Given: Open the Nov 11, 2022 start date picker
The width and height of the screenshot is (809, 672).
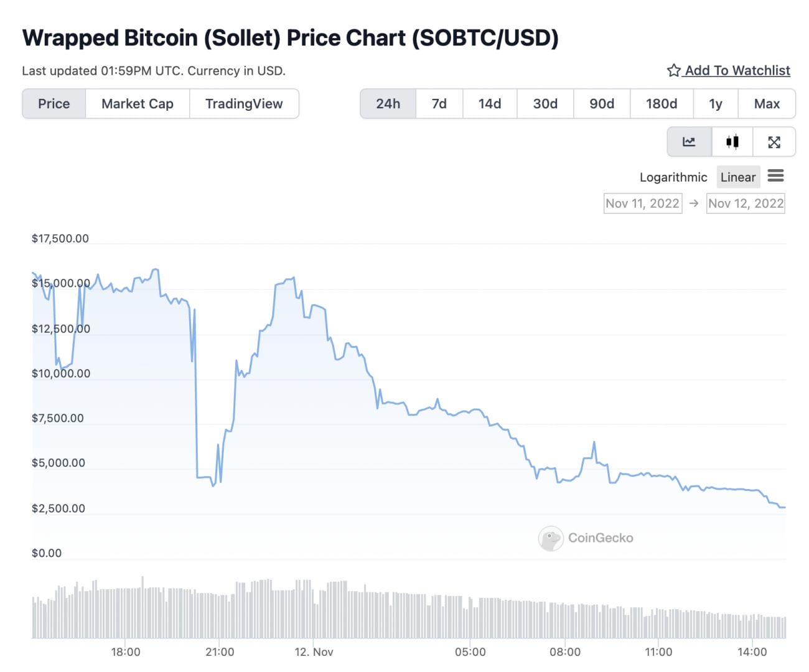Looking at the screenshot, I should pyautogui.click(x=642, y=203).
